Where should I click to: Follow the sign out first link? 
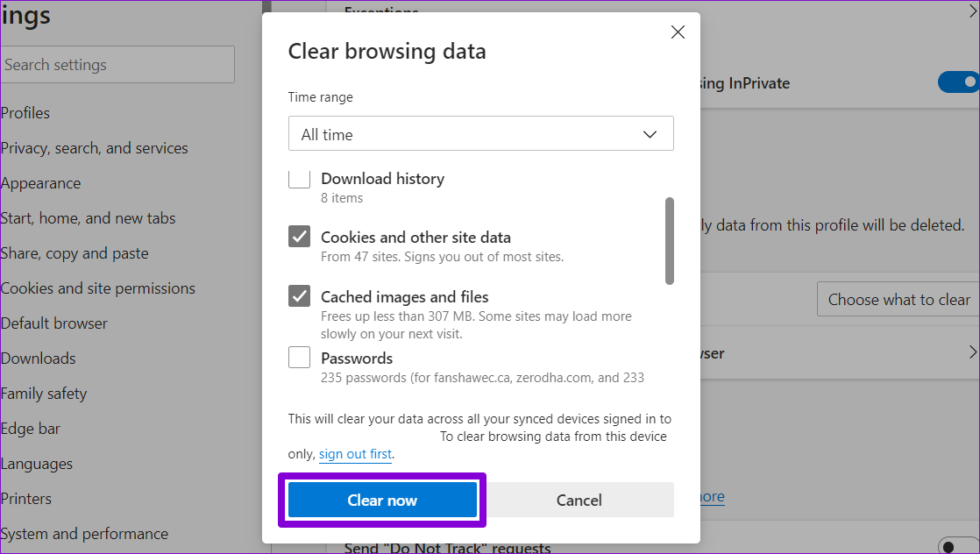point(355,454)
